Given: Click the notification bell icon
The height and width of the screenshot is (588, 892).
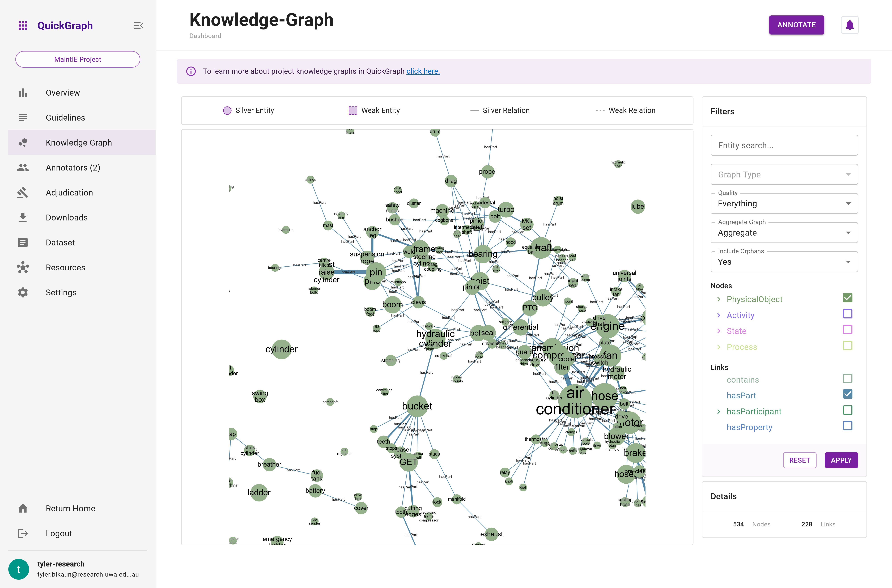Looking at the screenshot, I should 849,25.
